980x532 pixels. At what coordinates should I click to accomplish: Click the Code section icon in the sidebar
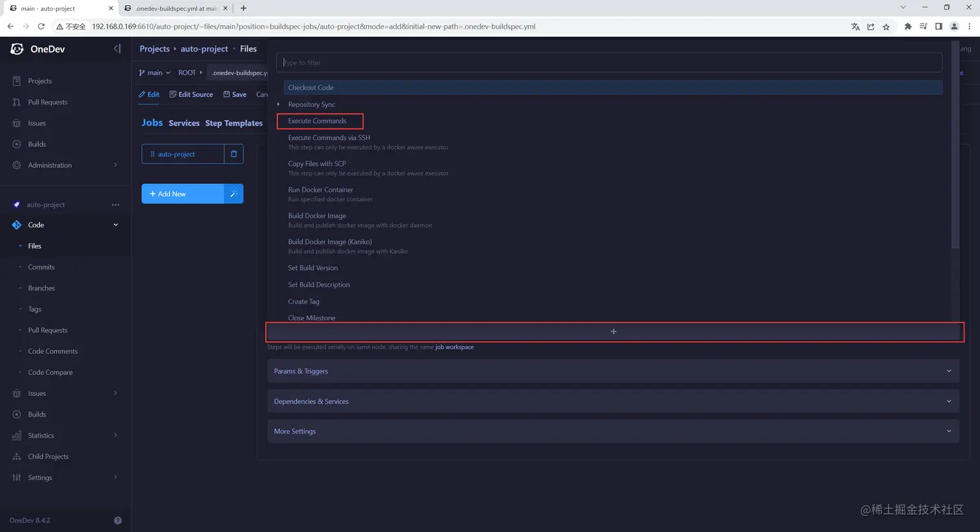(x=16, y=225)
